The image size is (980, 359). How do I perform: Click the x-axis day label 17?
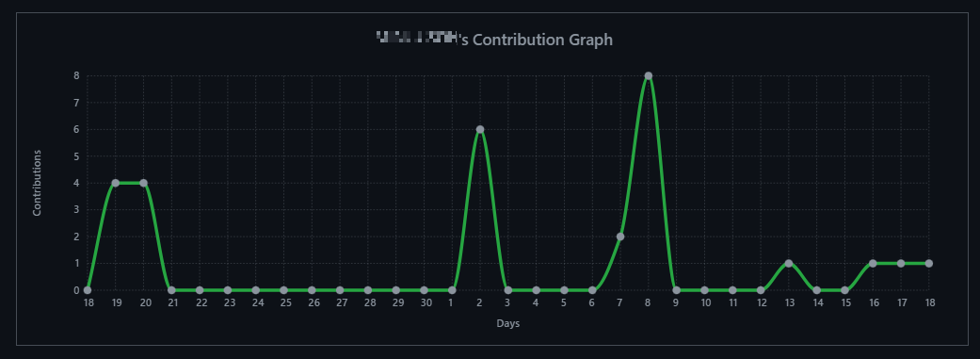click(x=902, y=302)
